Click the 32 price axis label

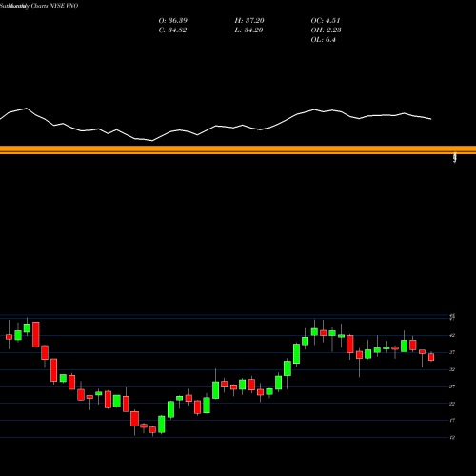click(452, 369)
